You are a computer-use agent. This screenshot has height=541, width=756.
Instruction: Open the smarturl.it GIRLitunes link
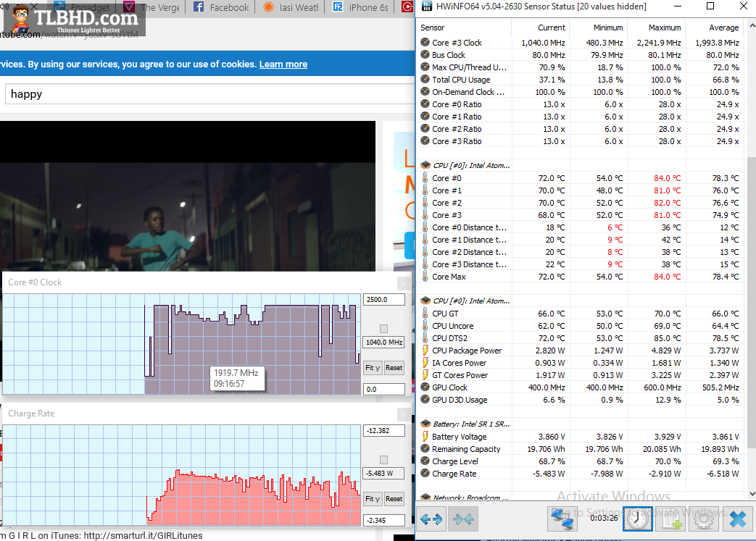coord(144,535)
